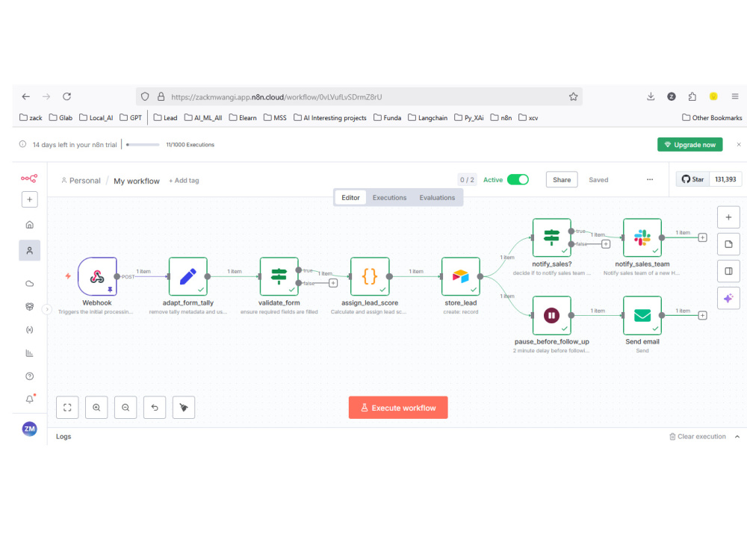Expand the collapsed sidebar chevron
This screenshot has width=747, height=560.
pos(46,310)
